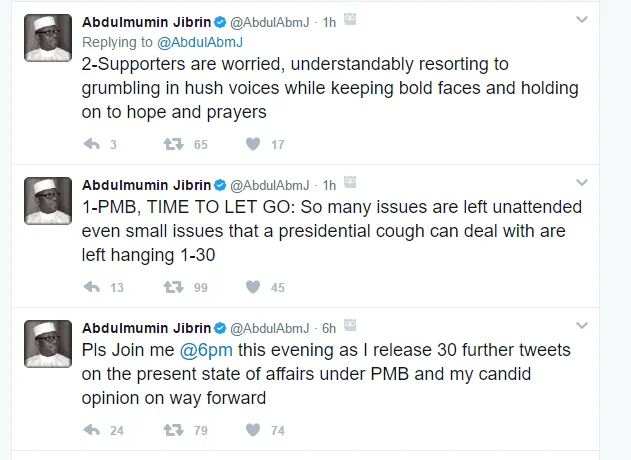Click the avatar on the 2-Supporters tweet
This screenshot has width=631, height=460.
click(47, 39)
